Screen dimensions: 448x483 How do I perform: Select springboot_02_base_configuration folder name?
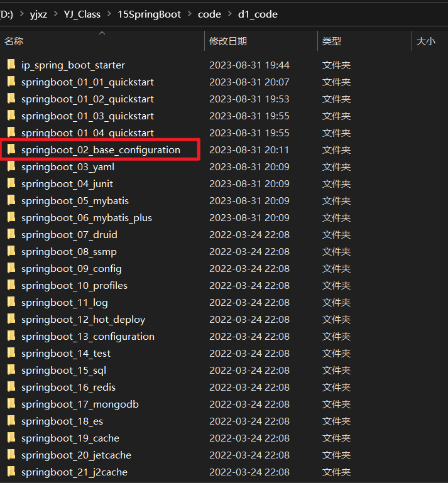coord(101,150)
